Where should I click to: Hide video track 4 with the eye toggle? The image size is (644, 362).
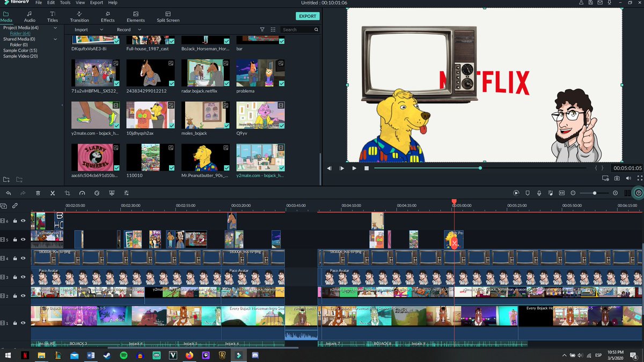point(22,257)
